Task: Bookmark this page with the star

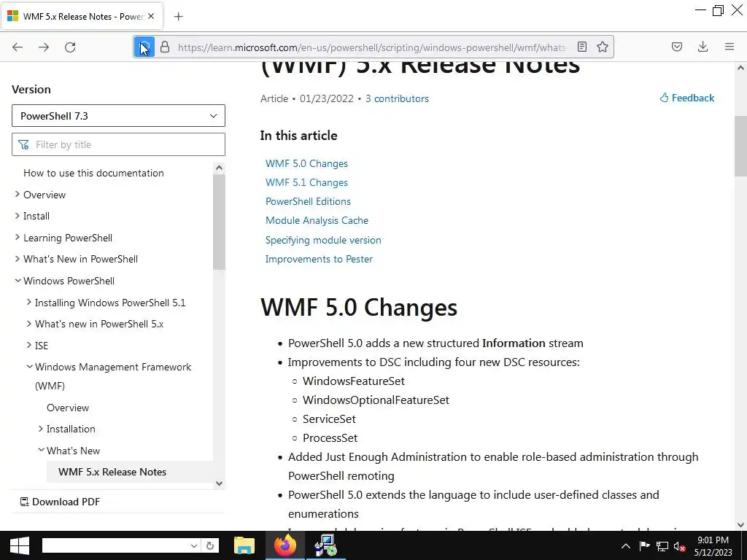Action: coord(602,47)
